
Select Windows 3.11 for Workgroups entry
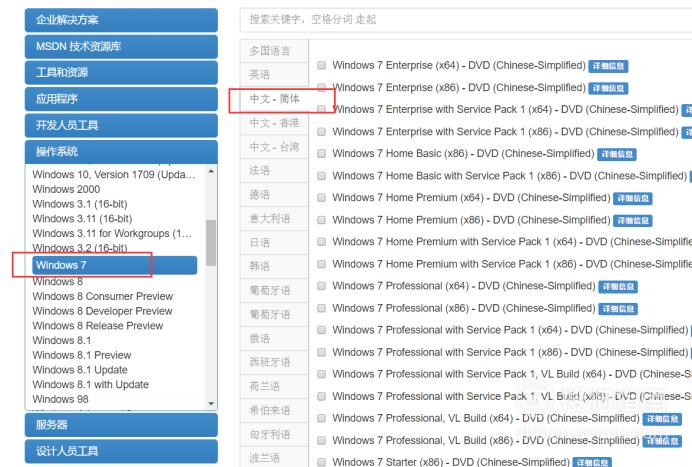(114, 234)
